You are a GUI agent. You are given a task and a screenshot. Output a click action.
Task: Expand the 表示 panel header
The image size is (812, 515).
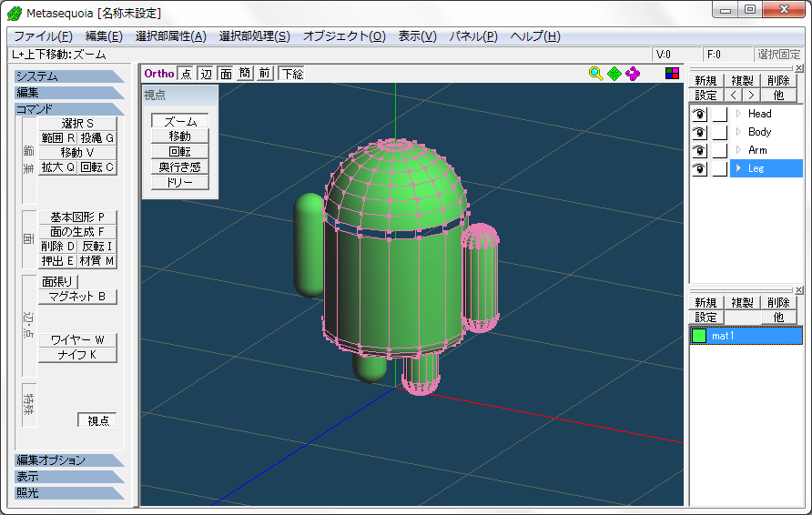click(x=69, y=477)
